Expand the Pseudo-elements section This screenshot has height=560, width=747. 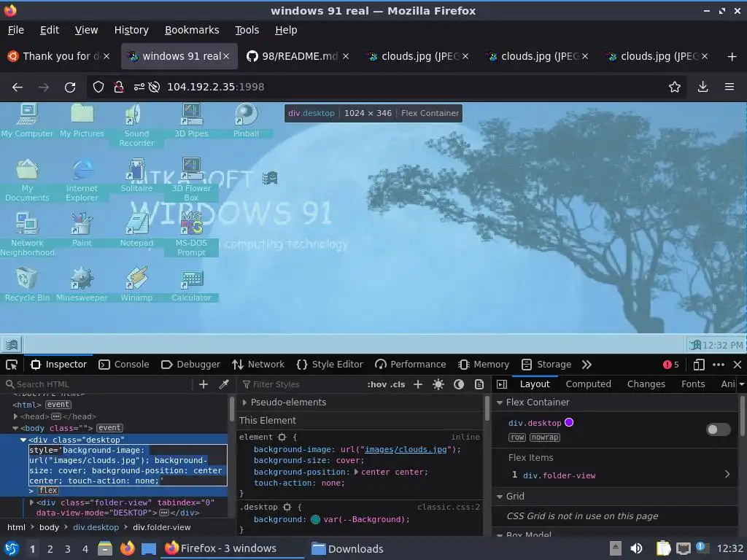click(x=244, y=402)
